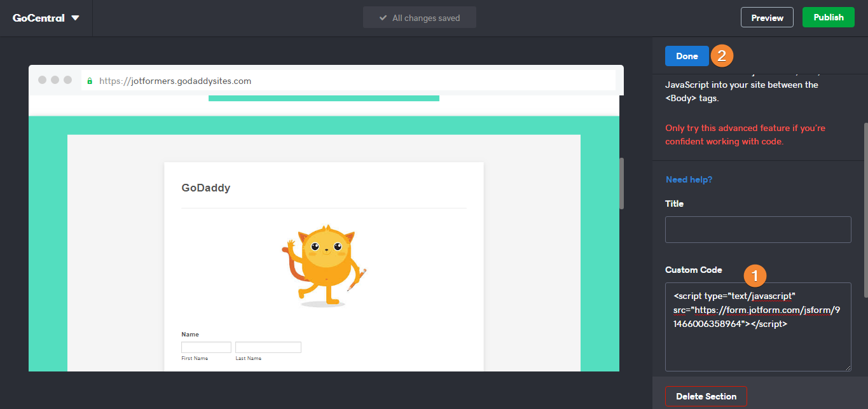Click the green lock icon in address bar
The width and height of the screenshot is (868, 409).
[90, 81]
